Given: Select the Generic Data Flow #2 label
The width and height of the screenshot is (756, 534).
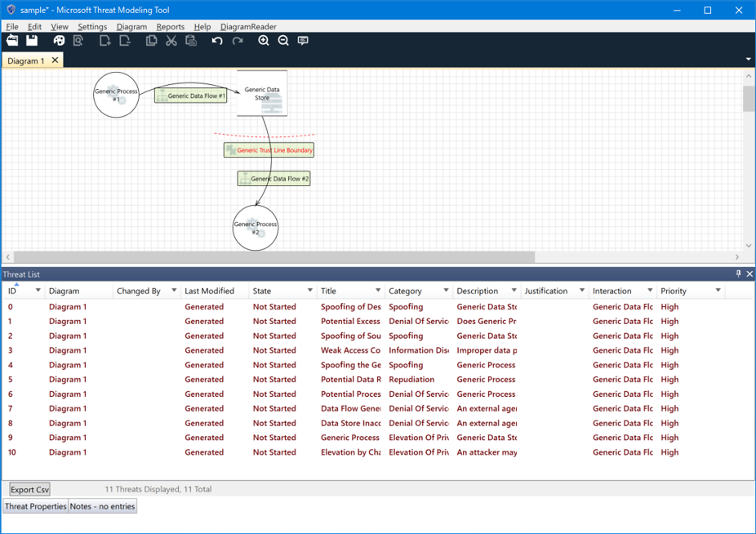Looking at the screenshot, I should (273, 179).
